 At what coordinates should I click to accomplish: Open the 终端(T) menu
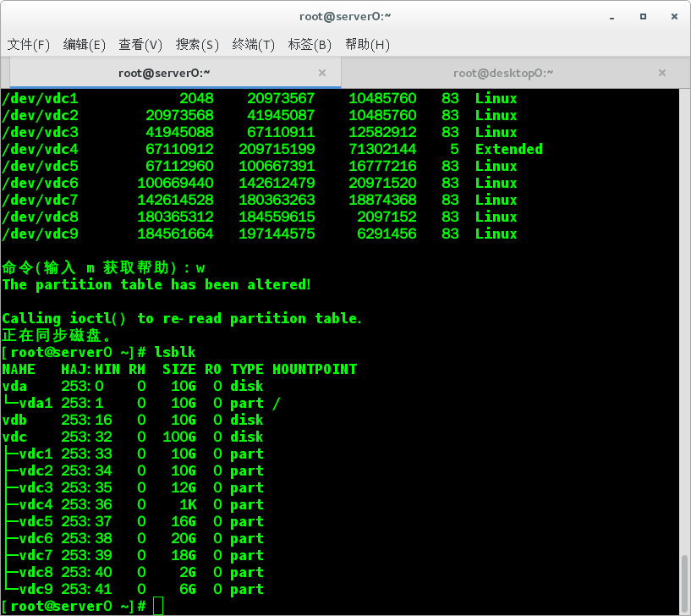click(x=254, y=45)
